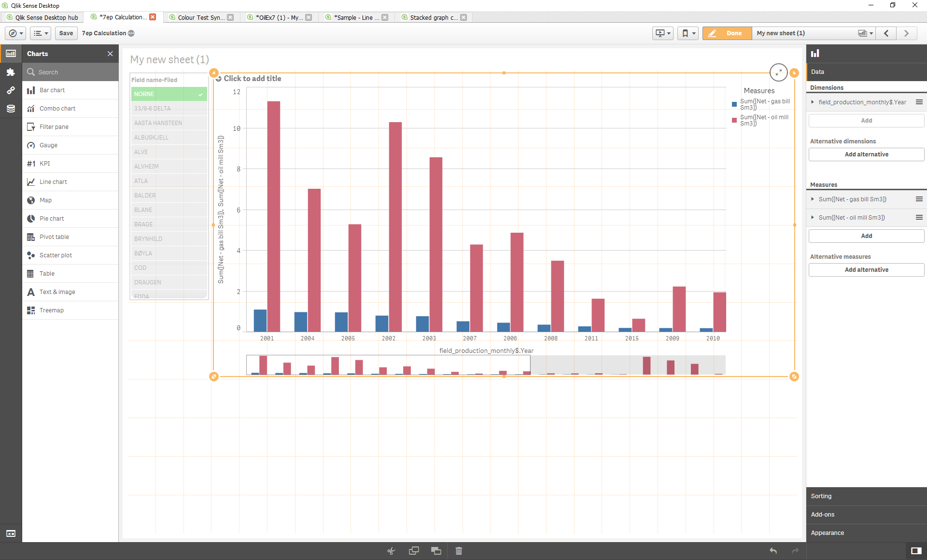
Task: Click the mini chart scroll range
Action: pos(388,365)
